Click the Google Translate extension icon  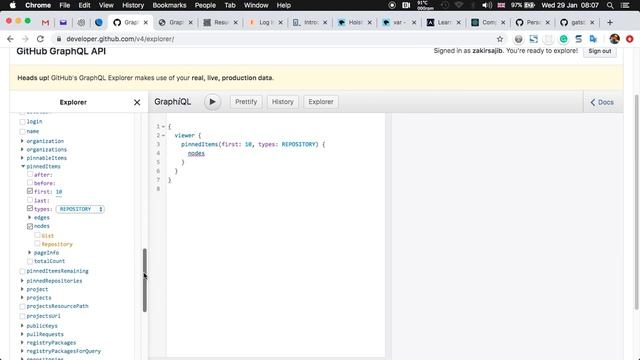click(593, 39)
